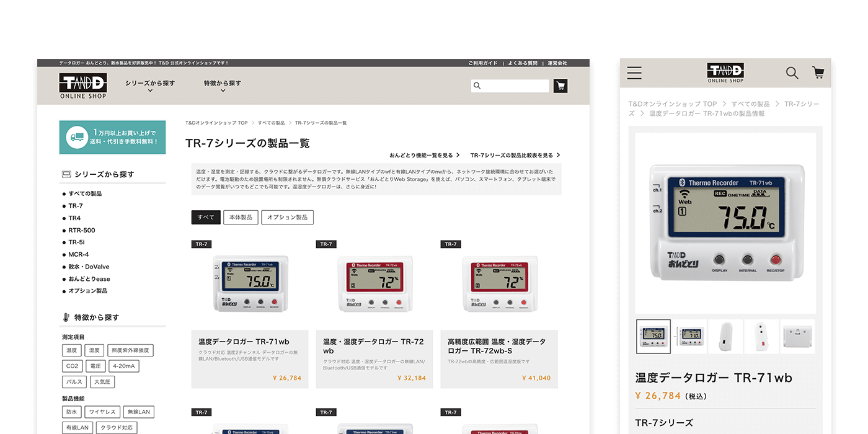The height and width of the screenshot is (434, 868).
Task: Click the free shipping truck banner
Action: 112,137
